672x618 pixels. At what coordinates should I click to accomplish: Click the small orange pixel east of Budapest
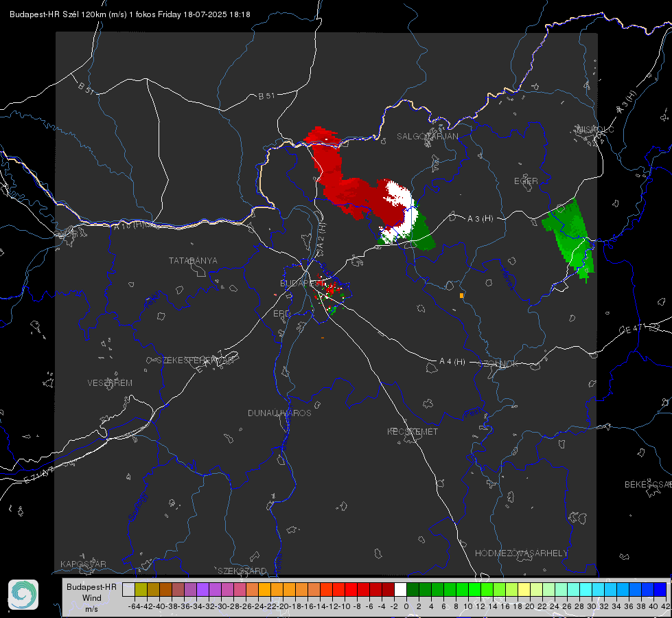coord(461,295)
